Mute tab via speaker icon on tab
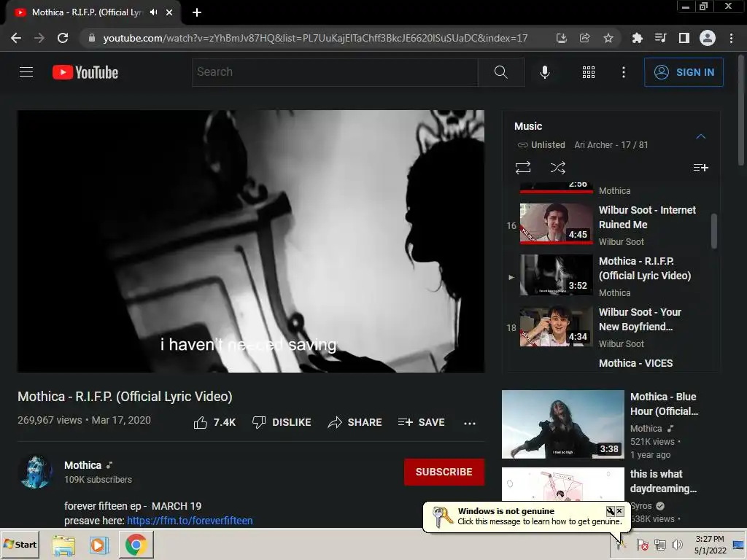Viewport: 747px width, 560px height. click(153, 12)
